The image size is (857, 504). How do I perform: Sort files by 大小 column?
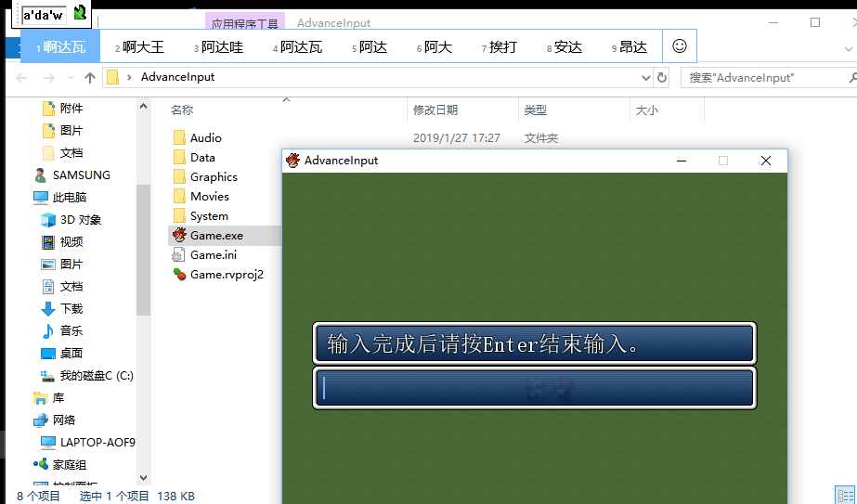(646, 110)
